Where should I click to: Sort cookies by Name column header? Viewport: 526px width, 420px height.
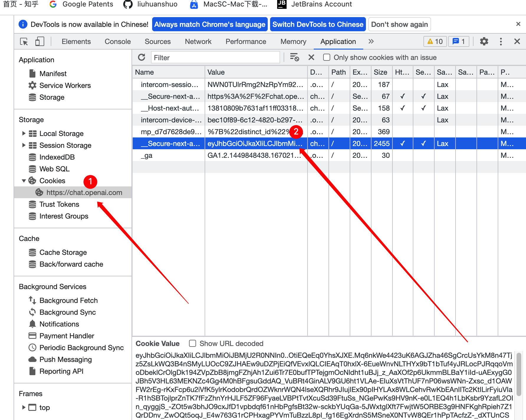point(169,72)
